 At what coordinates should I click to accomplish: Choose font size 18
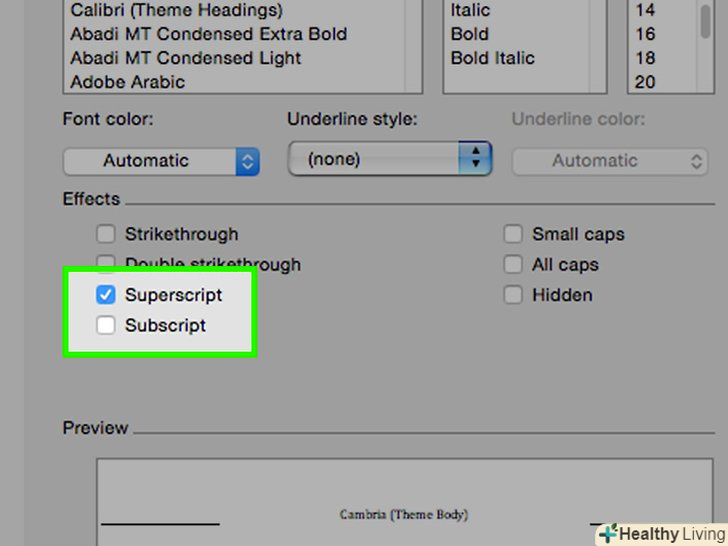pos(645,58)
